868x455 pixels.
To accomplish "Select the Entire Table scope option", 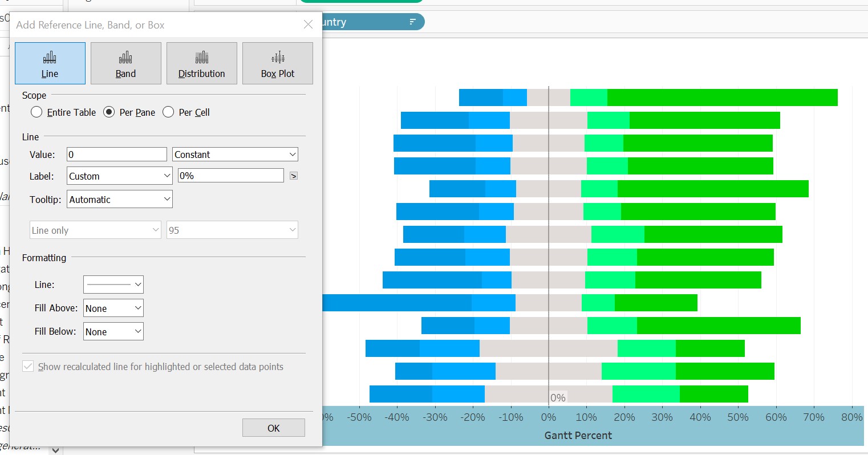I will point(37,112).
